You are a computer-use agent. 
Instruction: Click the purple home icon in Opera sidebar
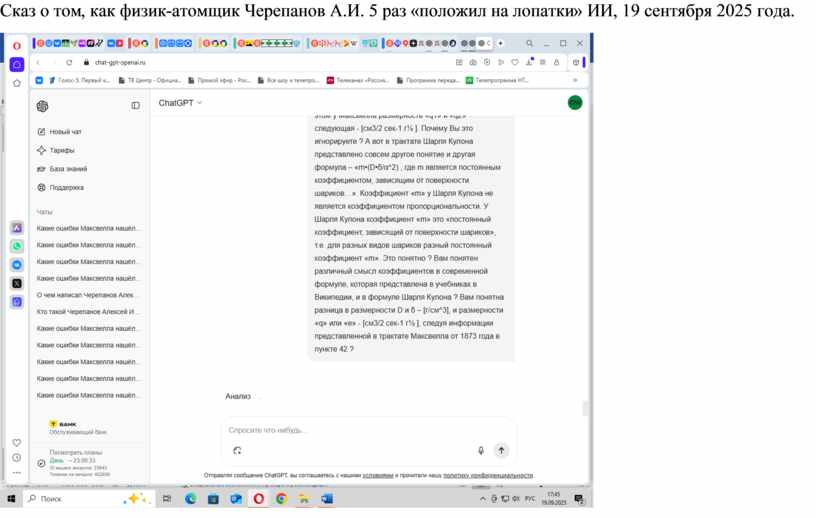click(17, 64)
